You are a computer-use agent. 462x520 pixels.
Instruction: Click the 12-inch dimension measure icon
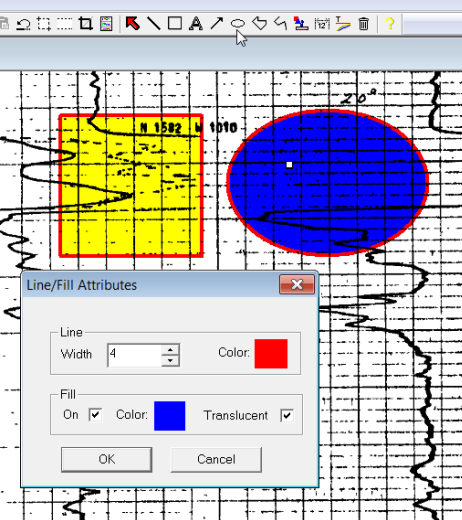(x=322, y=24)
